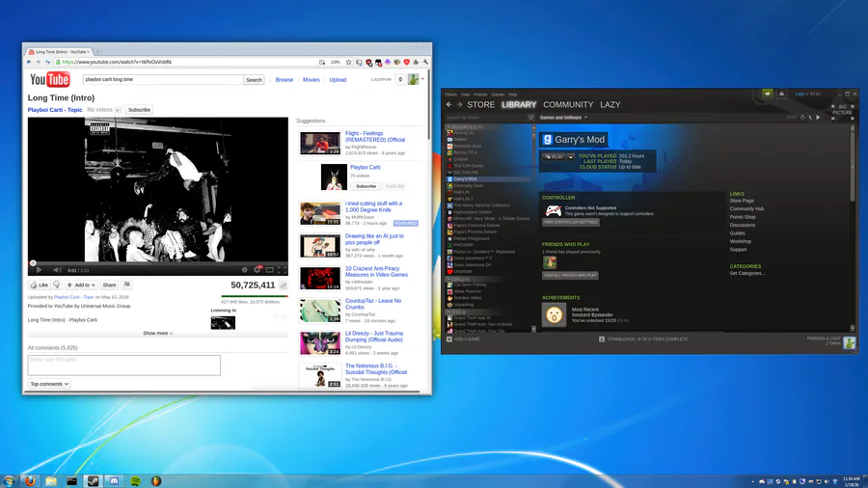Open the Top comments sort dropdown
This screenshot has width=868, height=488.
(x=49, y=384)
